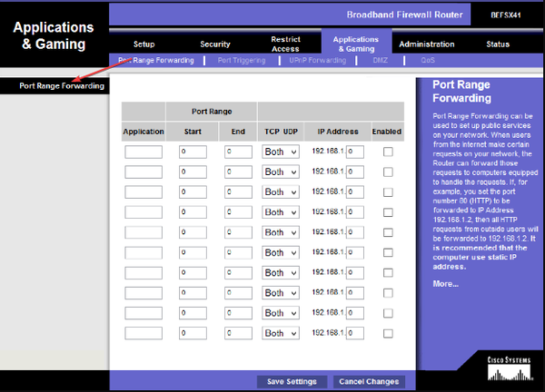
Task: Click the fifth row's Start port field
Action: (193, 232)
